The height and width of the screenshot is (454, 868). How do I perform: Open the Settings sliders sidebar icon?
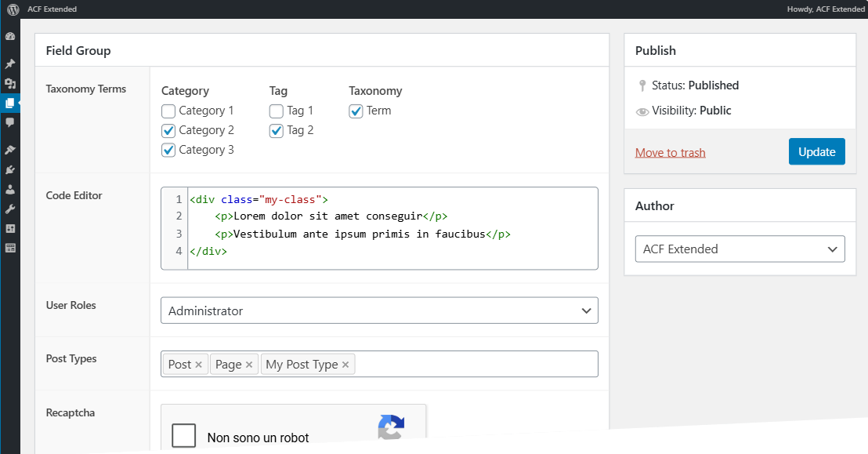pyautogui.click(x=10, y=228)
